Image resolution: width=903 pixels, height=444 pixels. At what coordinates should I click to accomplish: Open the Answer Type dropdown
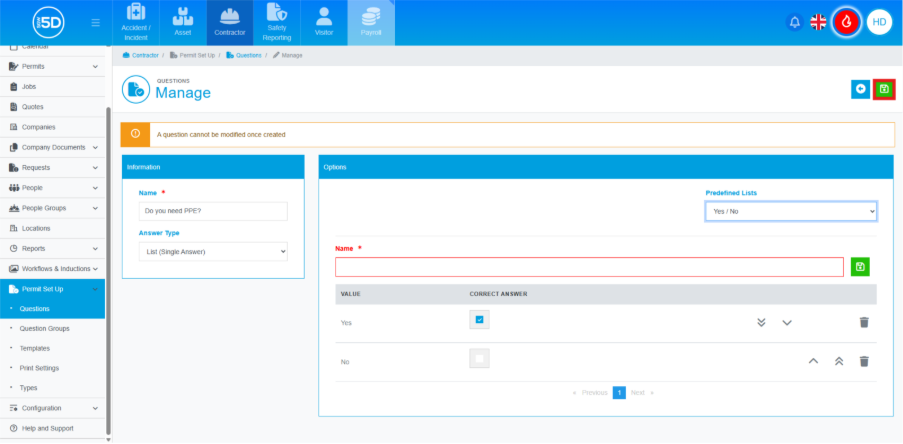coord(212,251)
